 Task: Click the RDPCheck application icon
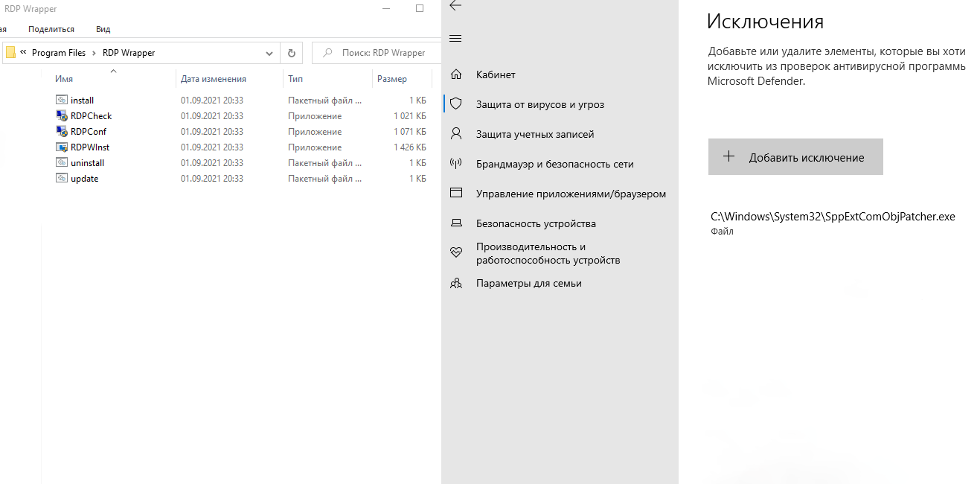[62, 115]
